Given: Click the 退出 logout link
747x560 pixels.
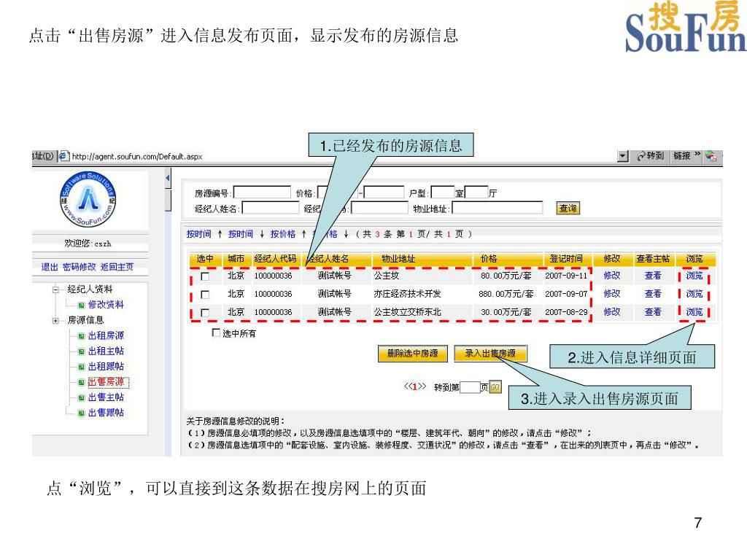Looking at the screenshot, I should pyautogui.click(x=49, y=267).
